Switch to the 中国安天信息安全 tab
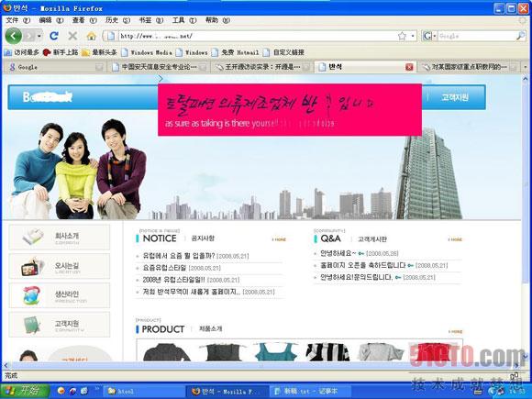This screenshot has height=399, width=532. [x=159, y=67]
